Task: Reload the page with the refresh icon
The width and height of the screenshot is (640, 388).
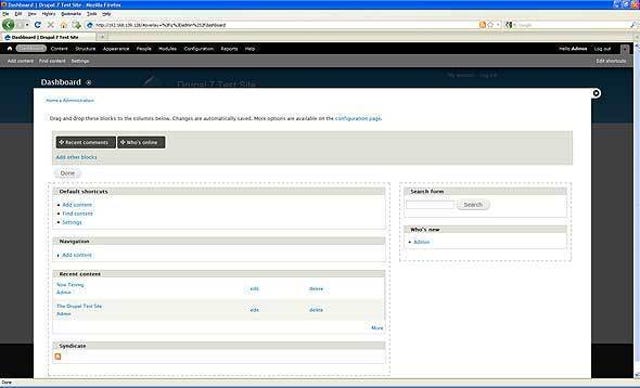Action: click(38, 25)
